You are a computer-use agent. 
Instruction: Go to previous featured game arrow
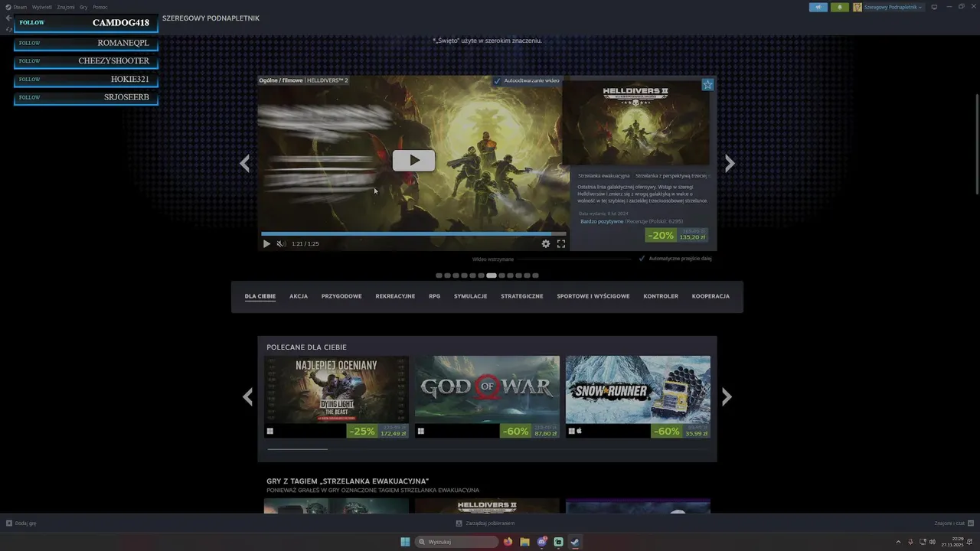244,163
